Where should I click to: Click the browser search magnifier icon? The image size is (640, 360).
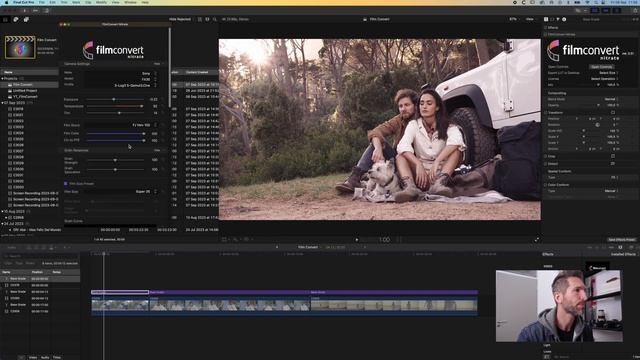click(x=215, y=19)
